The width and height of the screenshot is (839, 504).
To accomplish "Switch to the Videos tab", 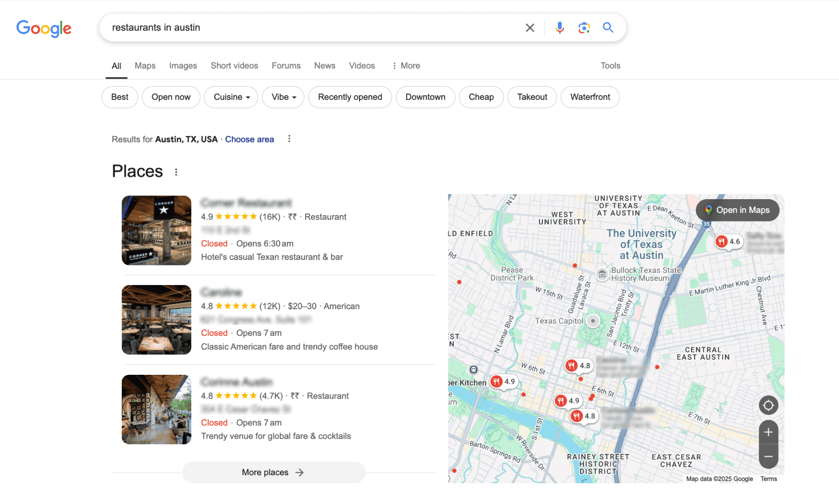I will click(362, 66).
